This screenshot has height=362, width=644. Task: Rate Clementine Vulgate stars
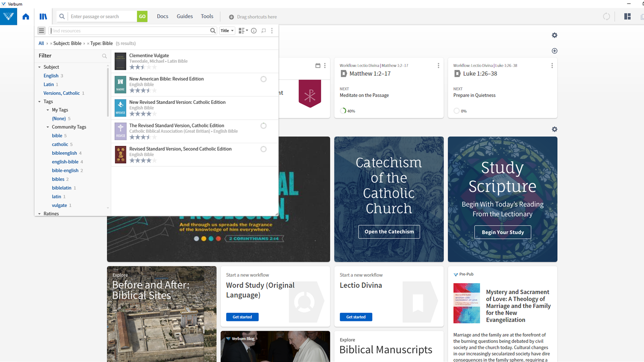[143, 67]
